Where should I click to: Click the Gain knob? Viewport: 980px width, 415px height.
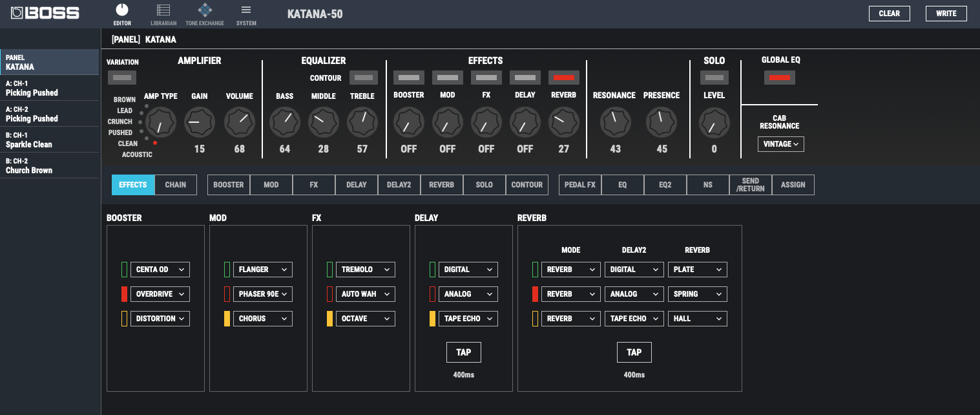click(x=199, y=122)
